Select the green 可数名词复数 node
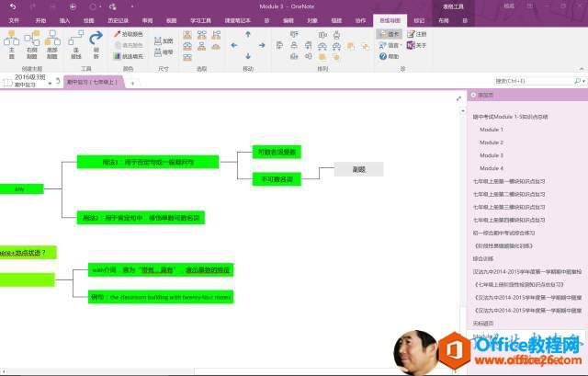Viewport: 588px width, 376px height. click(277, 152)
